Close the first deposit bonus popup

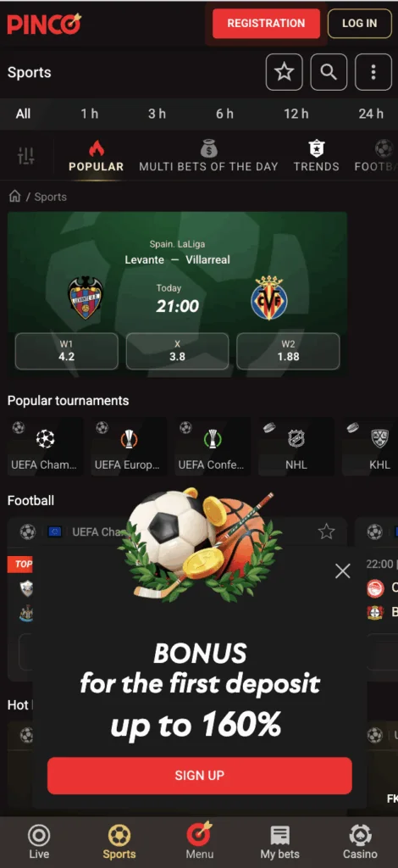(x=343, y=570)
